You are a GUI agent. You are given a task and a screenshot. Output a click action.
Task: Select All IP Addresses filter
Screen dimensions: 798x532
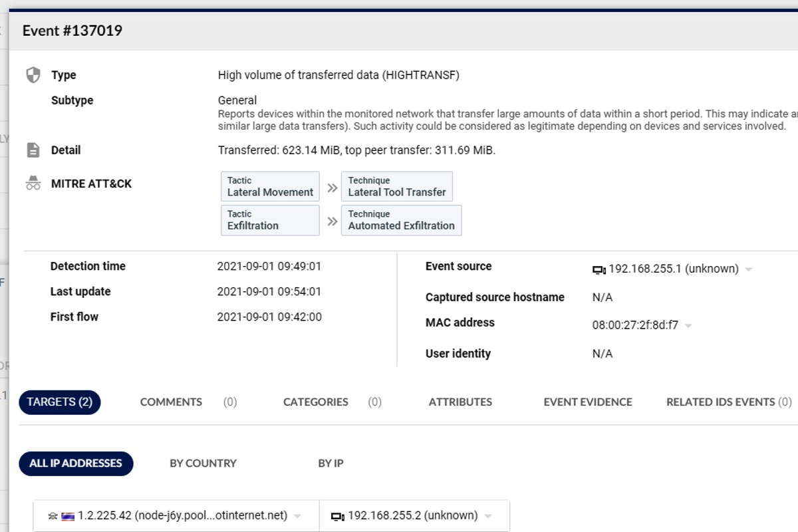76,464
